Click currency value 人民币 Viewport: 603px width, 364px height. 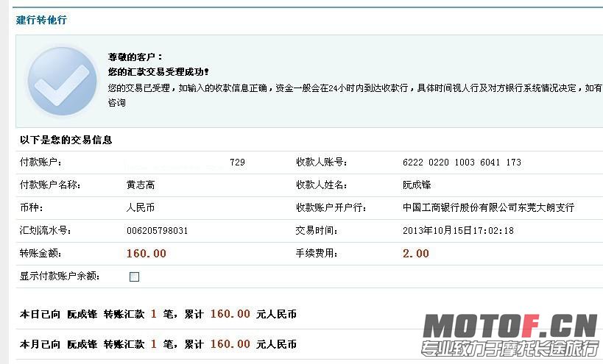[x=141, y=207]
